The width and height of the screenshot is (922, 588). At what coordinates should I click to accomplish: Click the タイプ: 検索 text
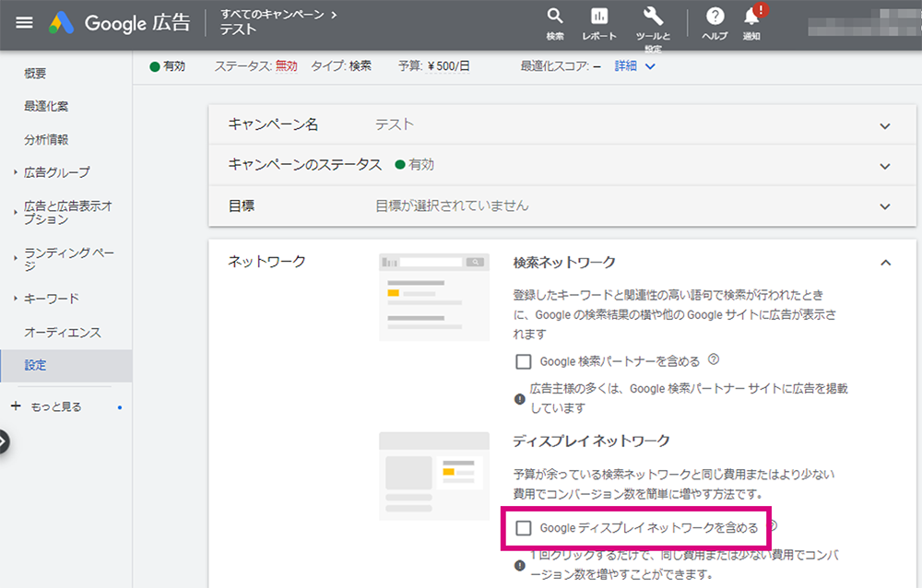pyautogui.click(x=341, y=66)
